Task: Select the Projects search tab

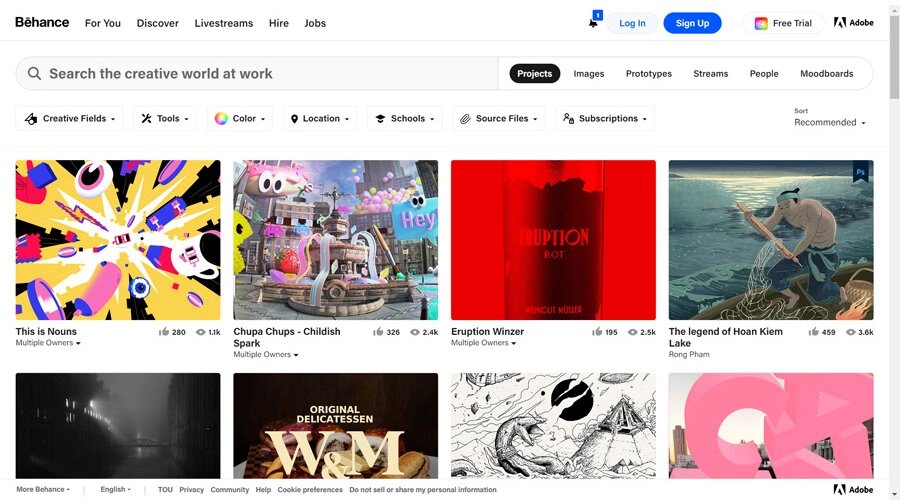Action: click(x=534, y=73)
